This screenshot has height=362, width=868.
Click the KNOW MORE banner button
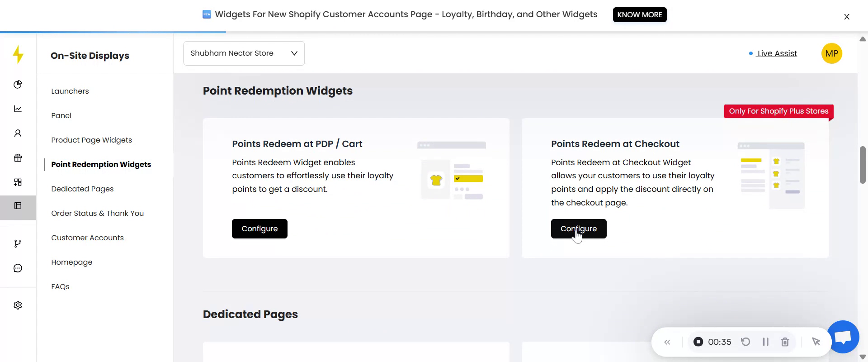pos(639,14)
